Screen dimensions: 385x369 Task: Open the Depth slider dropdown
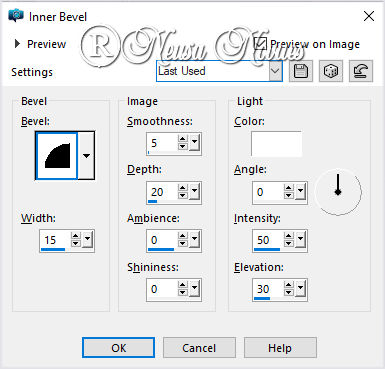[195, 192]
